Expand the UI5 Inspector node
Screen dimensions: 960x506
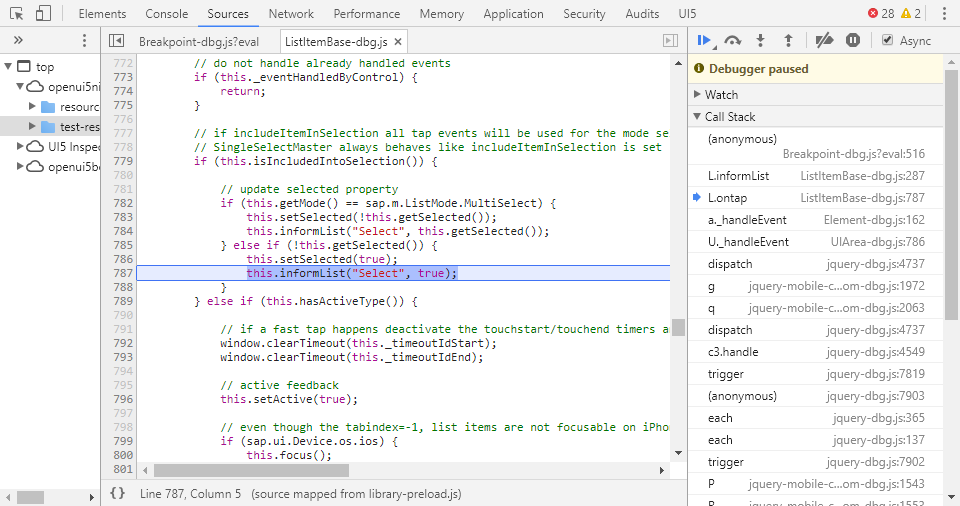click(20, 146)
